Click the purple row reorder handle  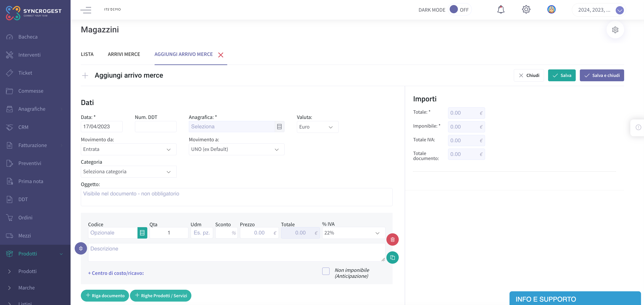pos(81,248)
